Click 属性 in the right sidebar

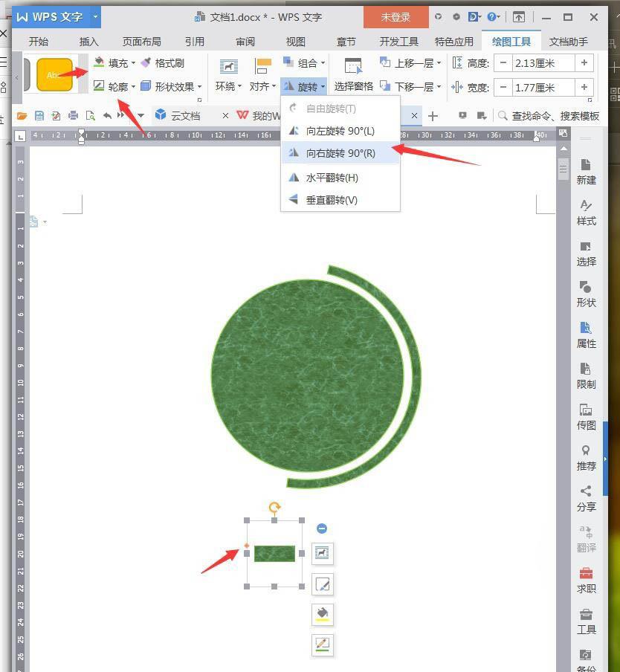(x=586, y=335)
